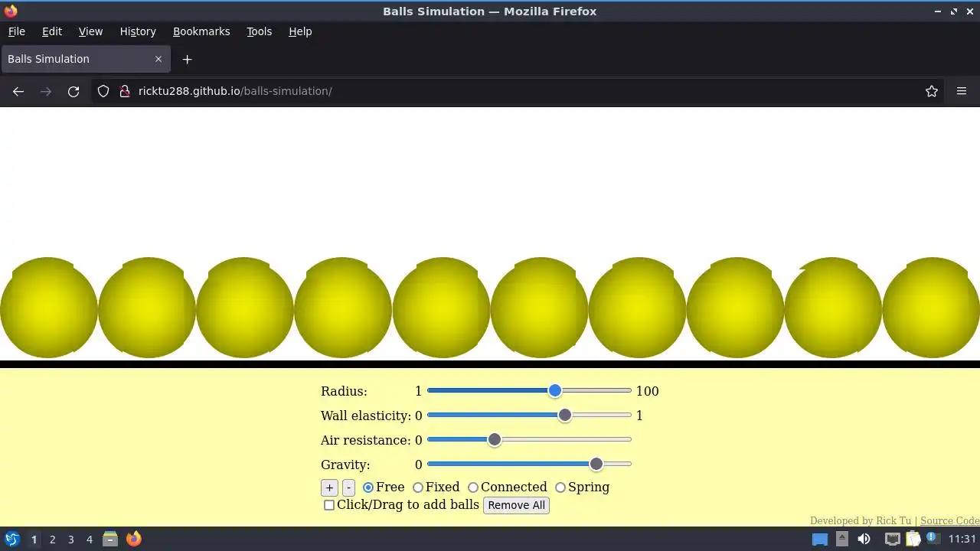Bookmark this page with the star icon
Image resolution: width=980 pixels, height=551 pixels.
point(932,91)
